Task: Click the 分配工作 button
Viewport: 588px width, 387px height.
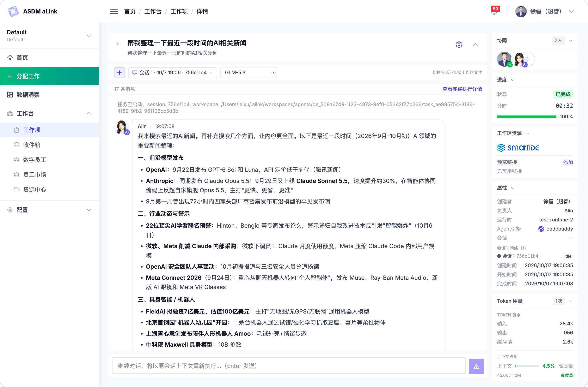Action: click(49, 76)
